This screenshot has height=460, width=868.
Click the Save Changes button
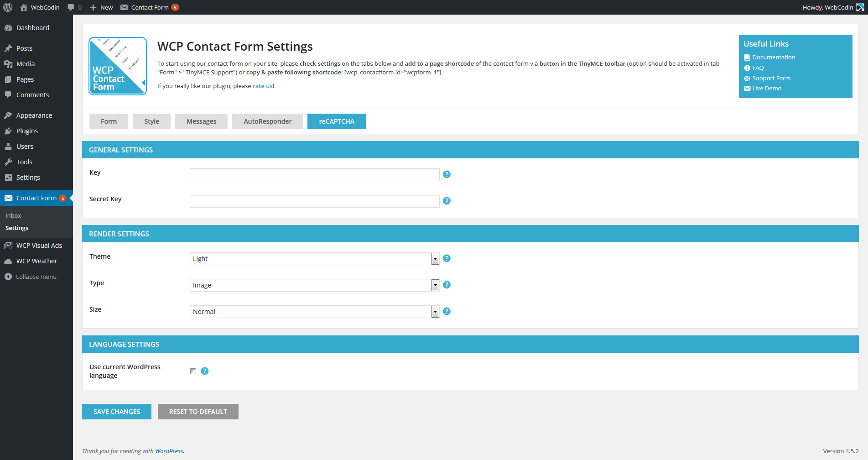[117, 412]
